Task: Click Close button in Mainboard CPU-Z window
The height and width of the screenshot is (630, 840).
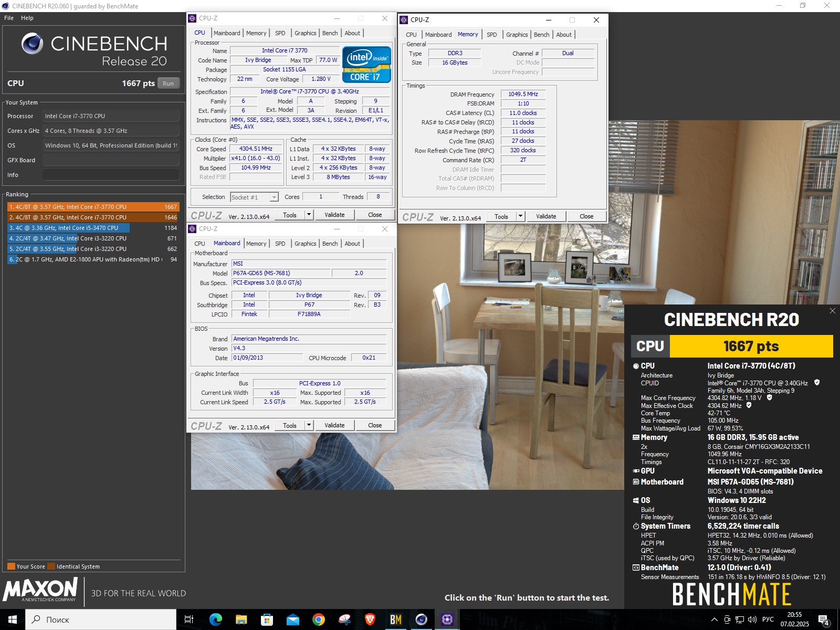Action: [x=375, y=425]
